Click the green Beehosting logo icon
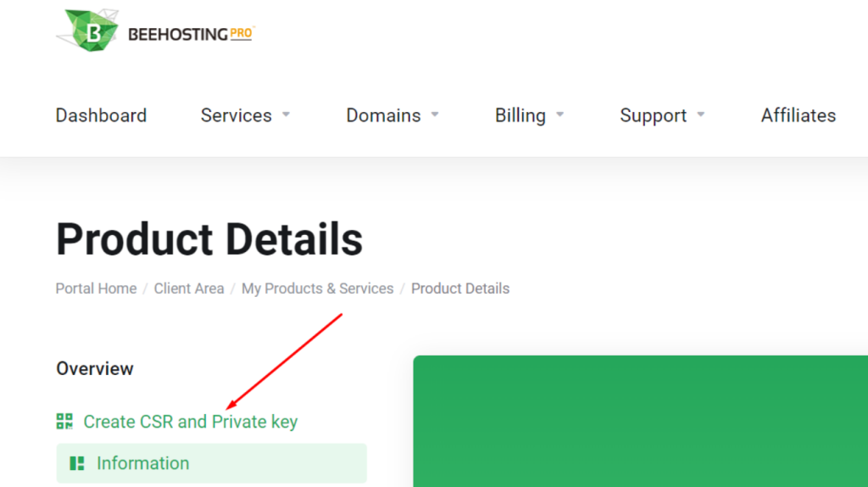 pyautogui.click(x=91, y=30)
